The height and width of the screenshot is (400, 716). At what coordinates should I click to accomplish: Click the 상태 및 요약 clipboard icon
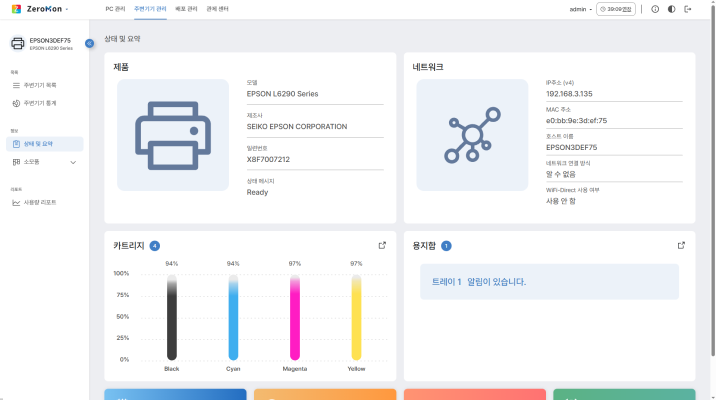tap(16, 144)
